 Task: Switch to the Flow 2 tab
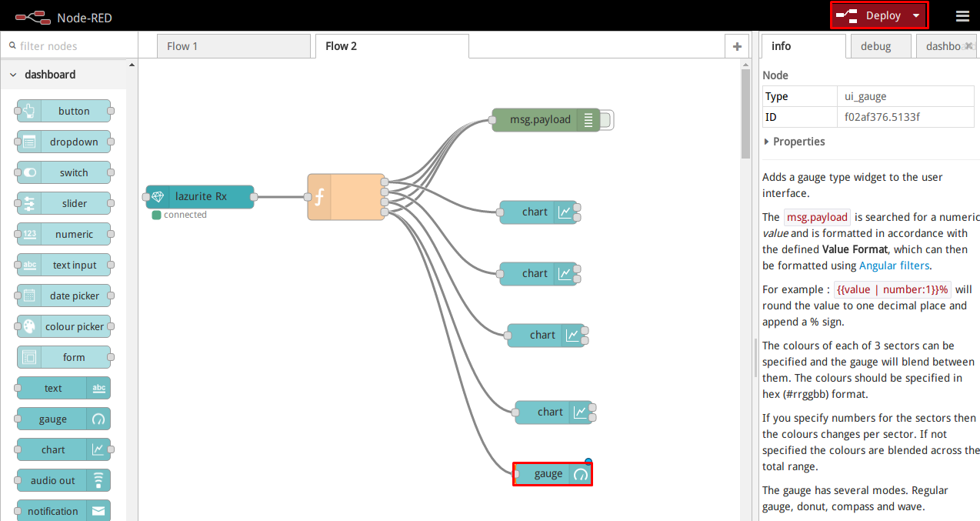pos(392,46)
